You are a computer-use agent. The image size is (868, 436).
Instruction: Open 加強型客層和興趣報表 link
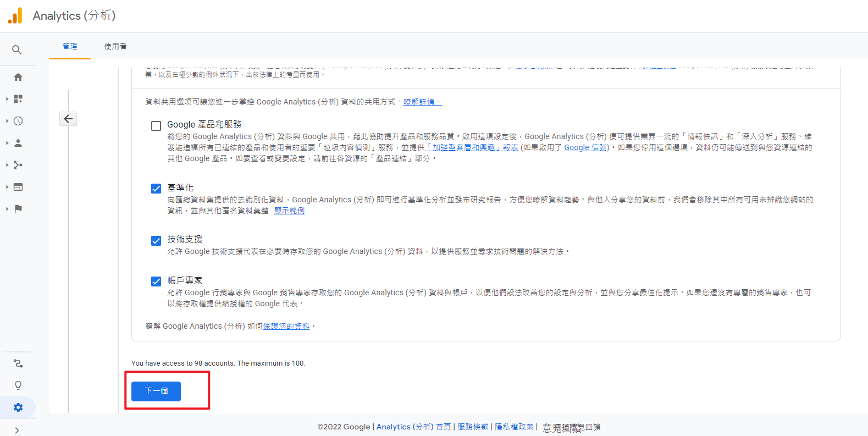coord(472,147)
